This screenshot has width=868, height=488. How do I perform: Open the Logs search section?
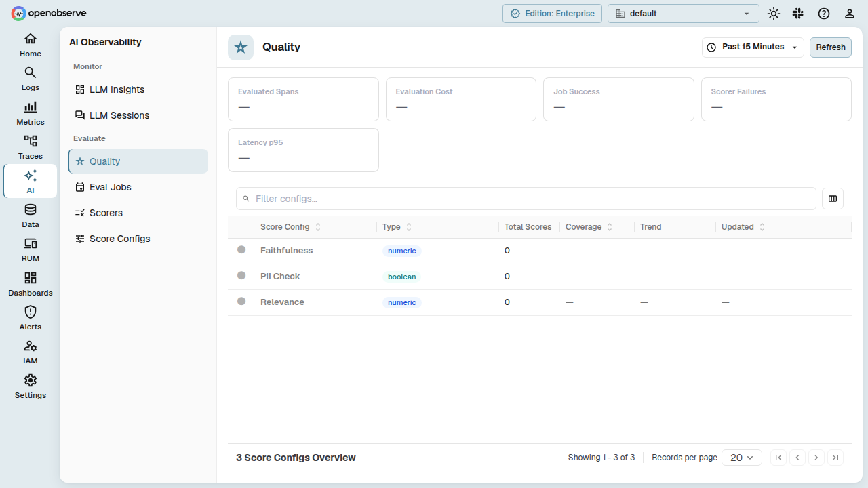[31, 79]
